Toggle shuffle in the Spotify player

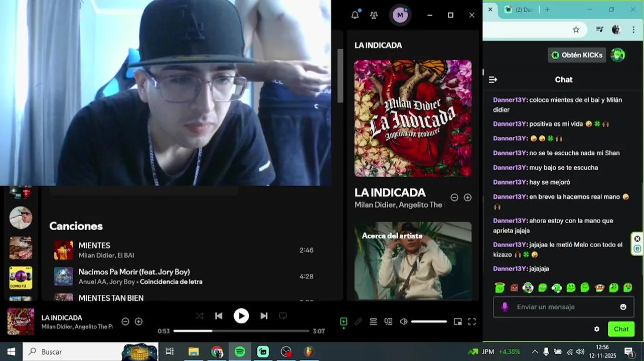[200, 316]
